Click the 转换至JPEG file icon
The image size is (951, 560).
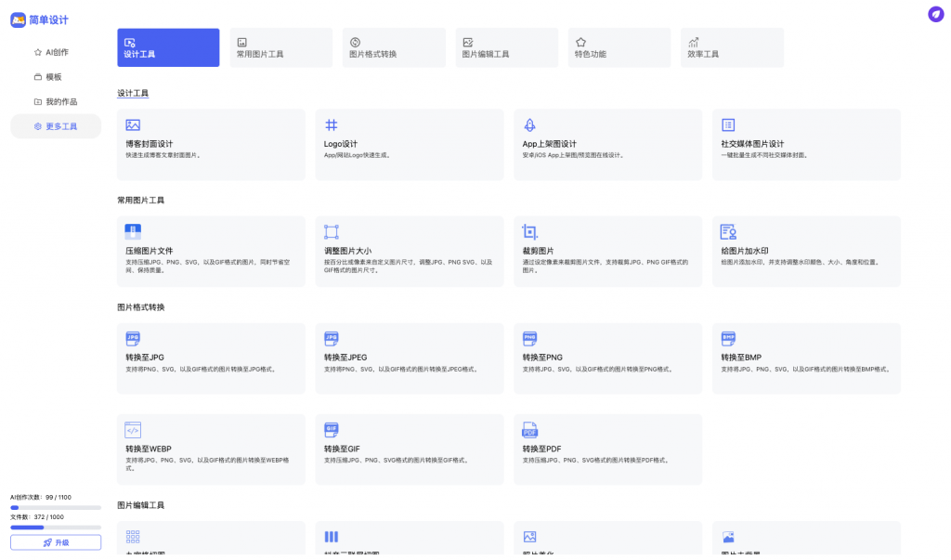(x=332, y=339)
